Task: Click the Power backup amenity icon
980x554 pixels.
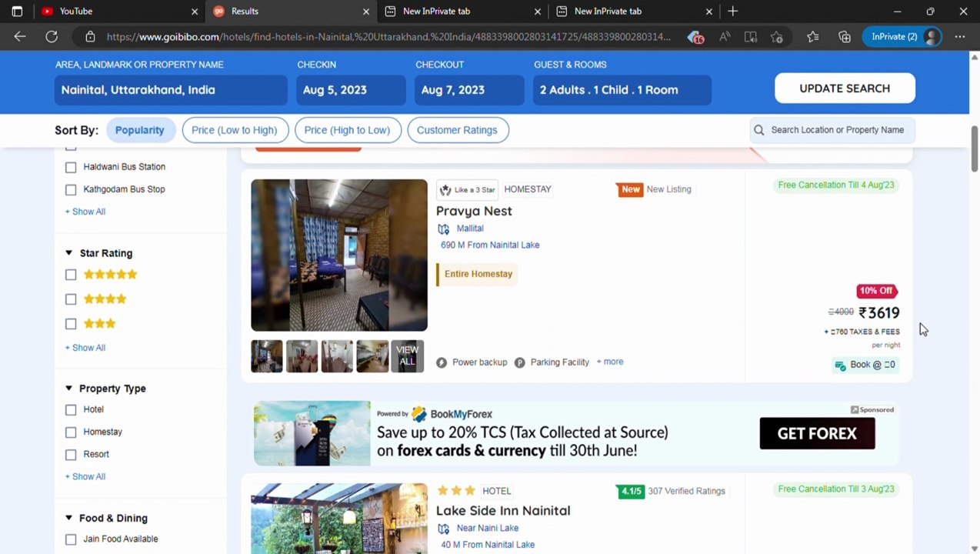Action: tap(442, 362)
